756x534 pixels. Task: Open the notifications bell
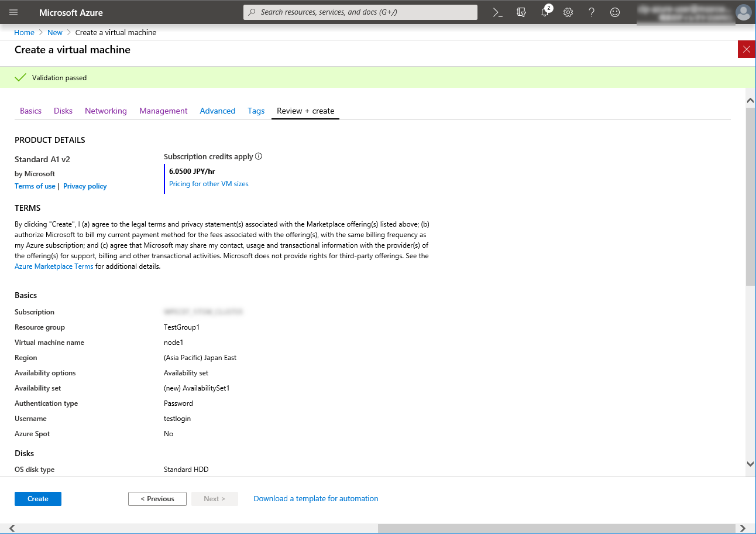coord(545,12)
